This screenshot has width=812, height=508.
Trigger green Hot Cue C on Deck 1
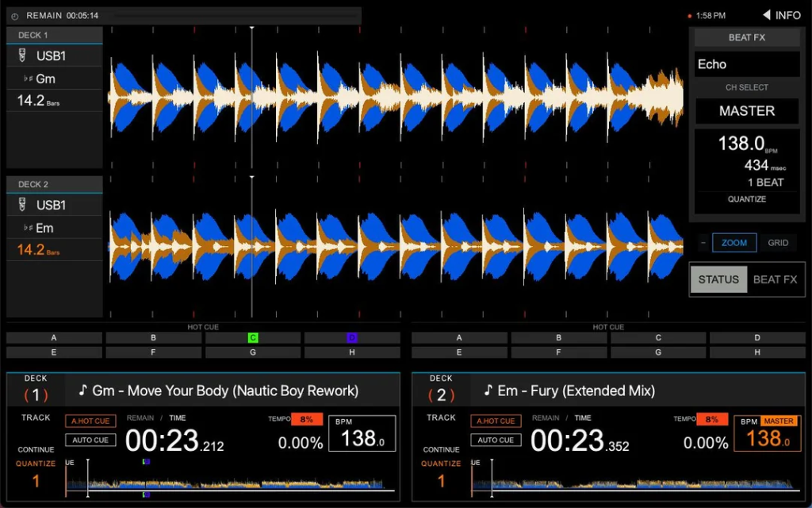[253, 338]
